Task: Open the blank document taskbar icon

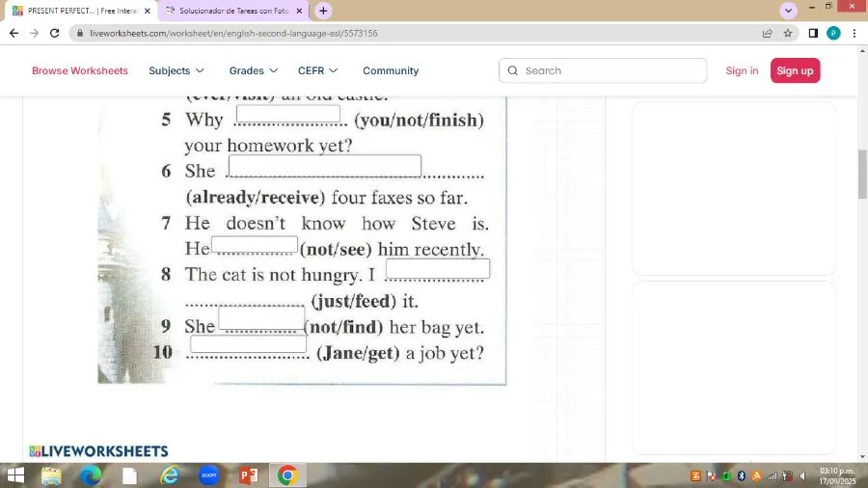Action: tap(129, 475)
